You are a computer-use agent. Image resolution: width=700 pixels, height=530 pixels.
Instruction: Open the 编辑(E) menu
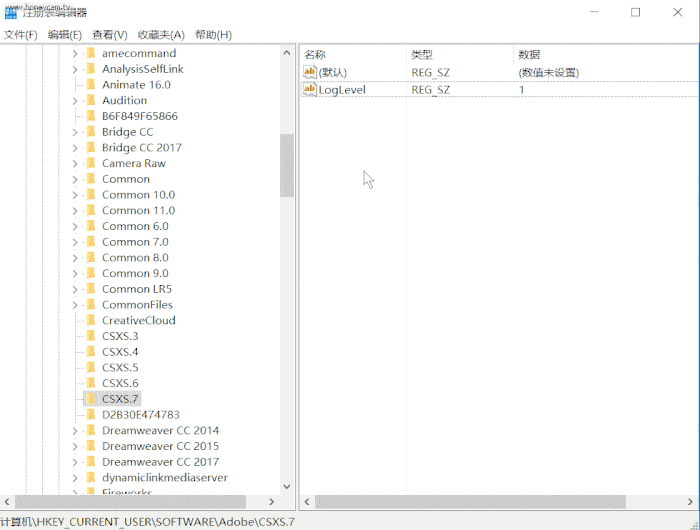pyautogui.click(x=65, y=35)
